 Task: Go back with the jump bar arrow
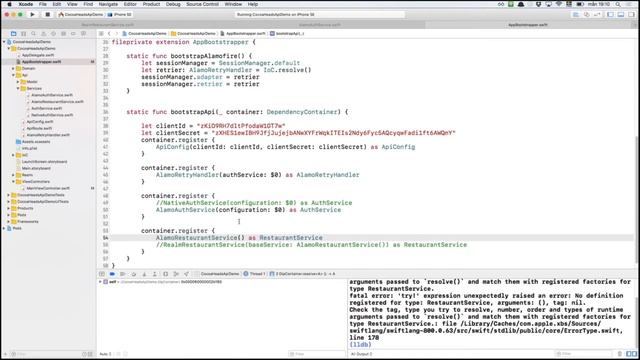(109, 33)
